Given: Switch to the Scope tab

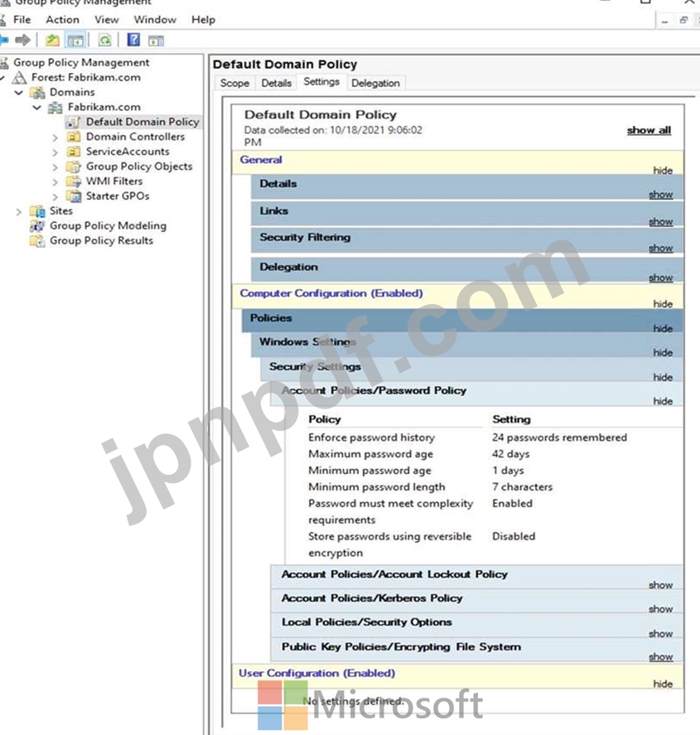Looking at the screenshot, I should (234, 83).
